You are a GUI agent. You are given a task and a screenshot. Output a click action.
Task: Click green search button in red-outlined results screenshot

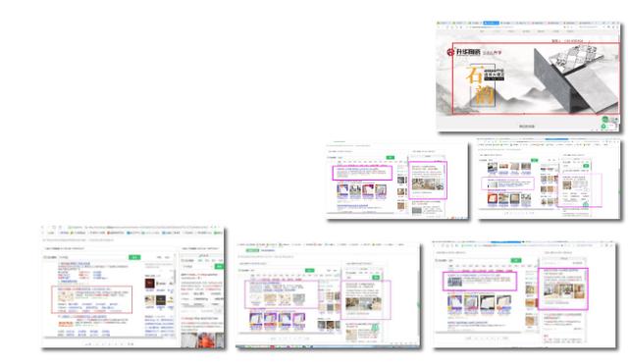point(134,257)
